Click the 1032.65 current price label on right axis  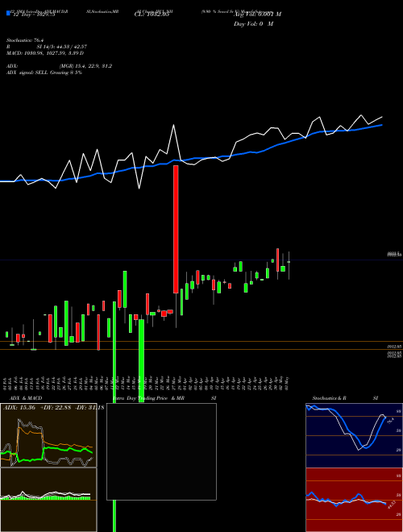pyautogui.click(x=394, y=254)
